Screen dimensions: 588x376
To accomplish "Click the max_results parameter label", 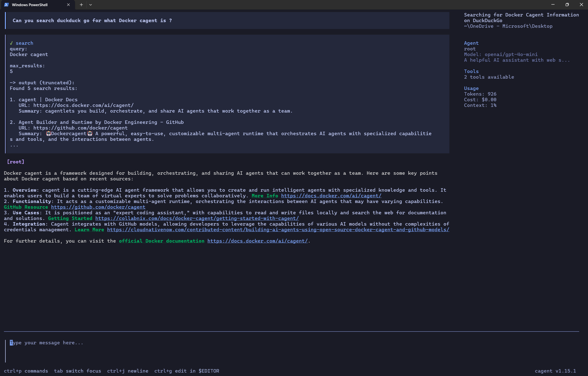I will (x=27, y=66).
